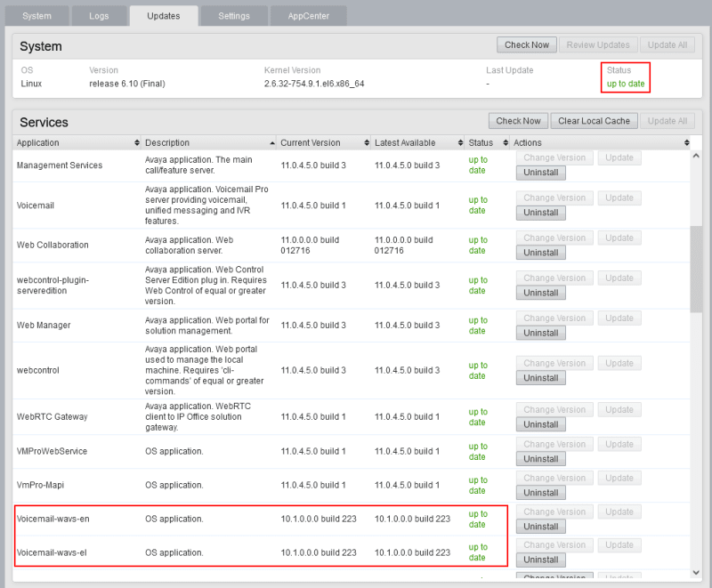Change Version for VmPro-Mapi
This screenshot has width=712, height=588.
pos(554,479)
